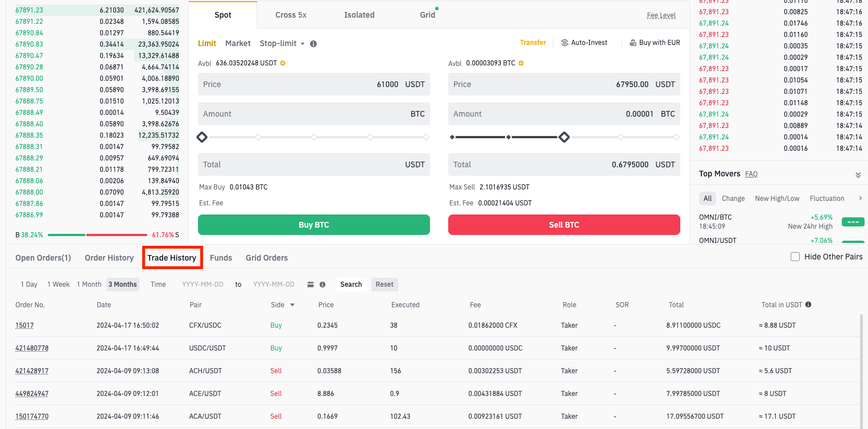
Task: Enable the Hide Other Pairs checkbox
Action: click(795, 257)
